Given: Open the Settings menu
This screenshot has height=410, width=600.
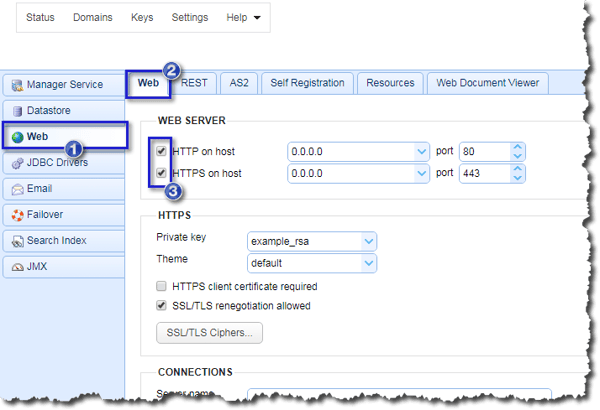Looking at the screenshot, I should coord(190,17).
